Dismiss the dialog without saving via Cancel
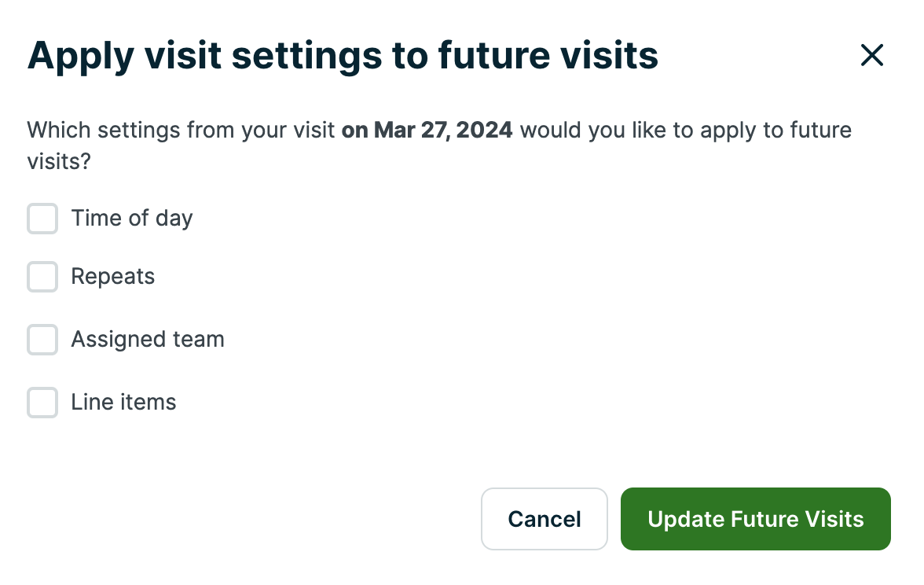This screenshot has width=924, height=585. click(544, 519)
